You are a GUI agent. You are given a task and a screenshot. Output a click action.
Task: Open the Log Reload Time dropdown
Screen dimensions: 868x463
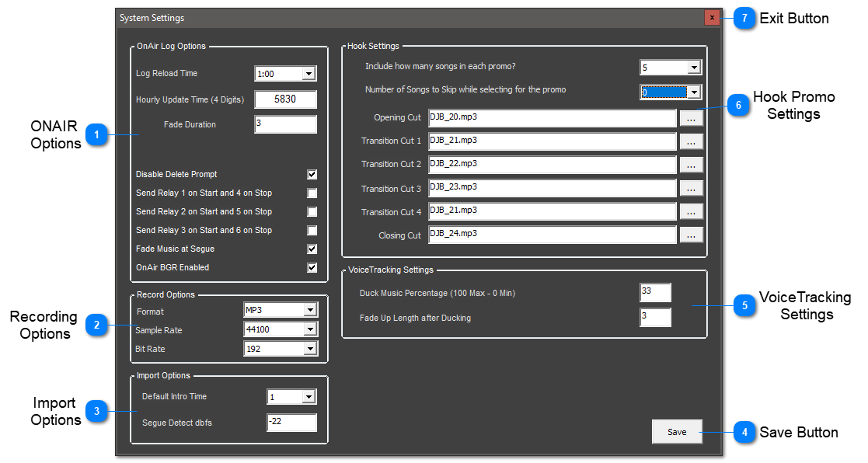pyautogui.click(x=309, y=74)
